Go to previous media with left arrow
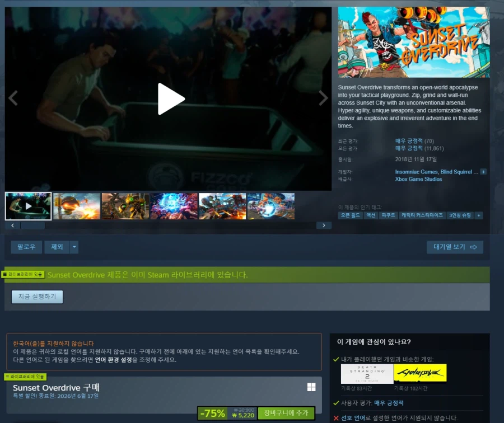The width and height of the screenshot is (504, 423). pos(13,98)
